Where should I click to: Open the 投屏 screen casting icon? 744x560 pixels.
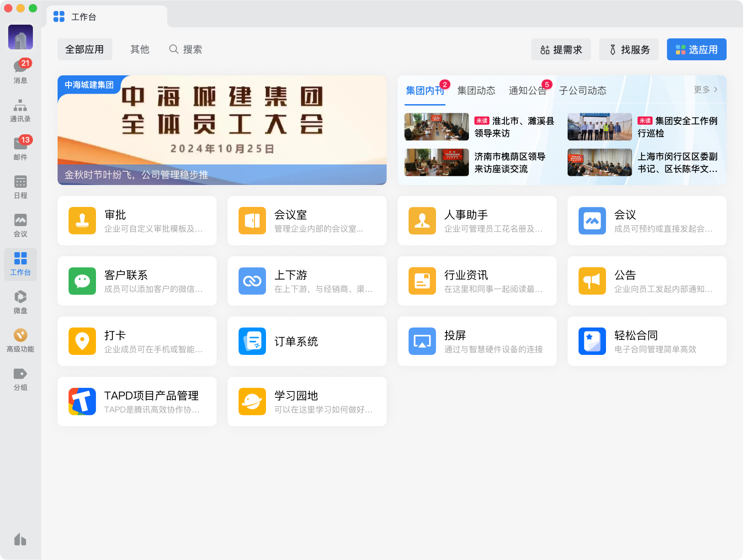tap(422, 341)
